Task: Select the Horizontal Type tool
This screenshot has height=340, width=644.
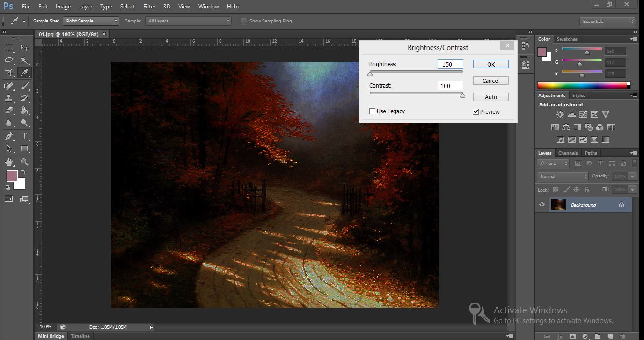Action: (24, 136)
